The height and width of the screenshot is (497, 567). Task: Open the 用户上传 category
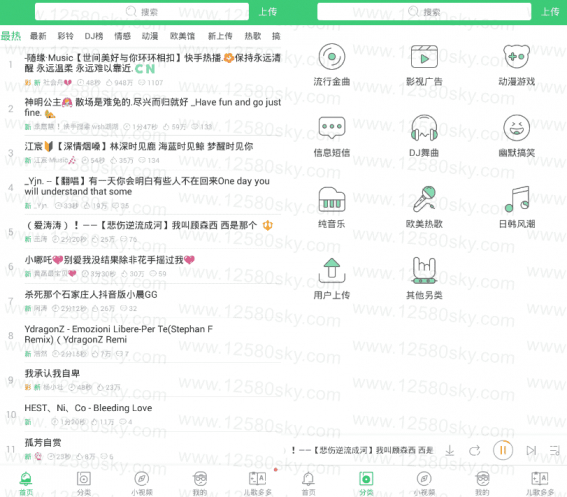click(x=332, y=278)
